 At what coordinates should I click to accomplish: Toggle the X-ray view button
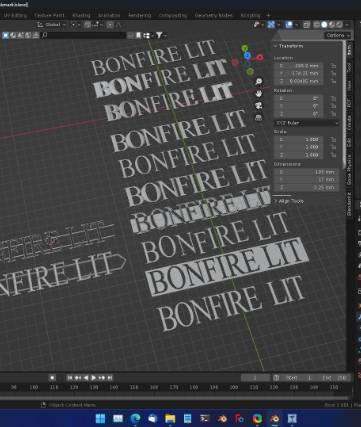tap(307, 25)
